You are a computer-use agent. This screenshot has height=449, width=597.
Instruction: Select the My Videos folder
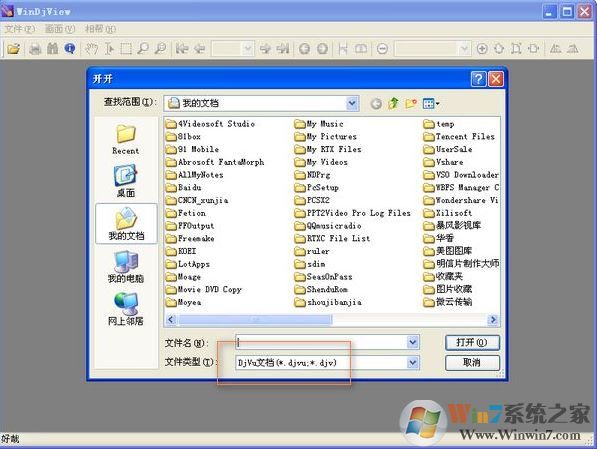click(x=321, y=162)
